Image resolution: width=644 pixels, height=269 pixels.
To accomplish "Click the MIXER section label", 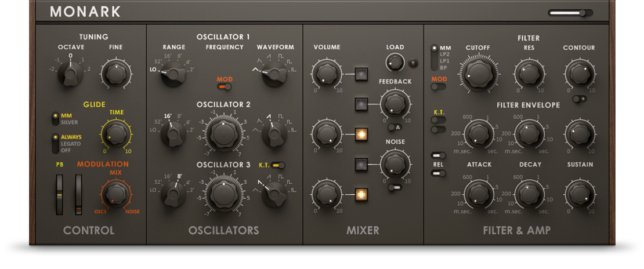I will click(x=363, y=230).
